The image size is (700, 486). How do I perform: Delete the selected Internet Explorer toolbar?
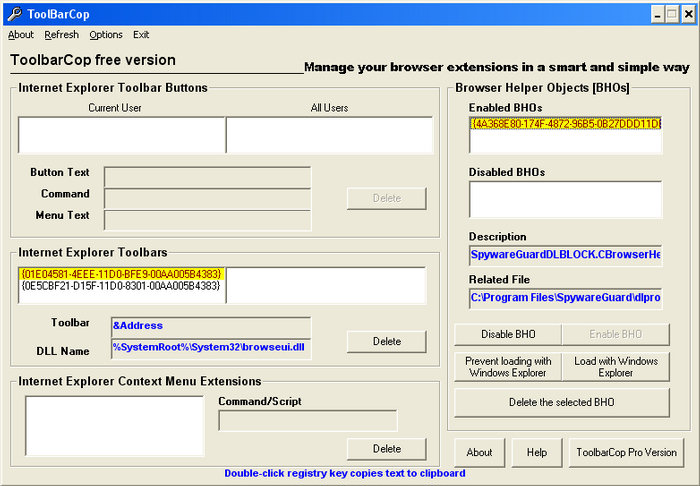[387, 341]
